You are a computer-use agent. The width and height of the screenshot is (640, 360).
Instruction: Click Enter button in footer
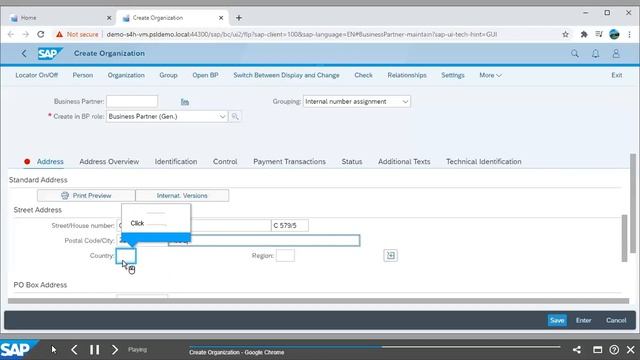tap(583, 320)
